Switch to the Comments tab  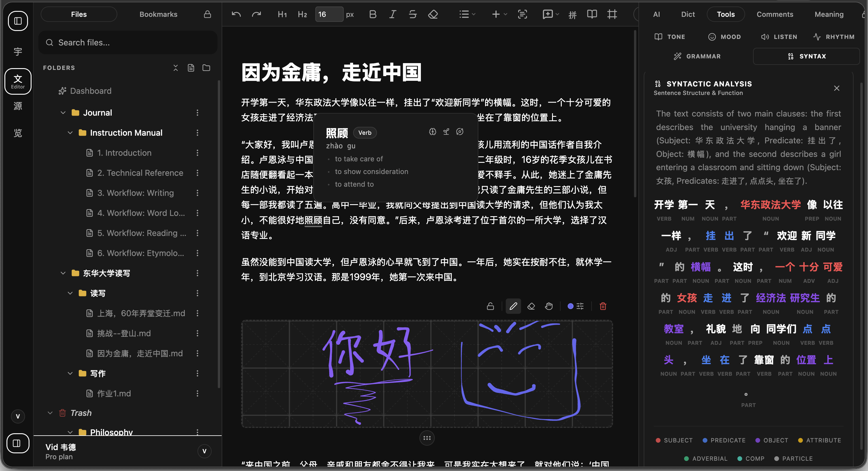pos(775,14)
